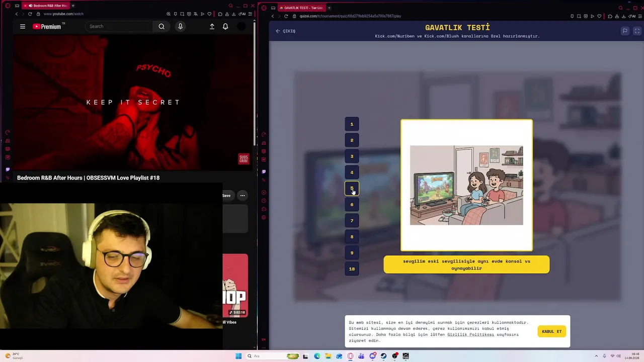
Task: Choose the highlighted rank 5 button
Action: pyautogui.click(x=352, y=189)
